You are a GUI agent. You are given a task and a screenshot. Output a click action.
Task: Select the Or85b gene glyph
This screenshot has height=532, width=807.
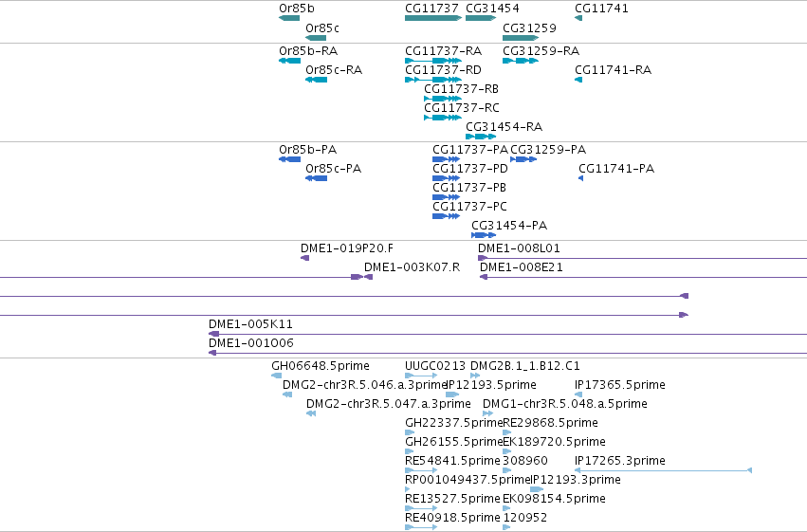coord(289,18)
